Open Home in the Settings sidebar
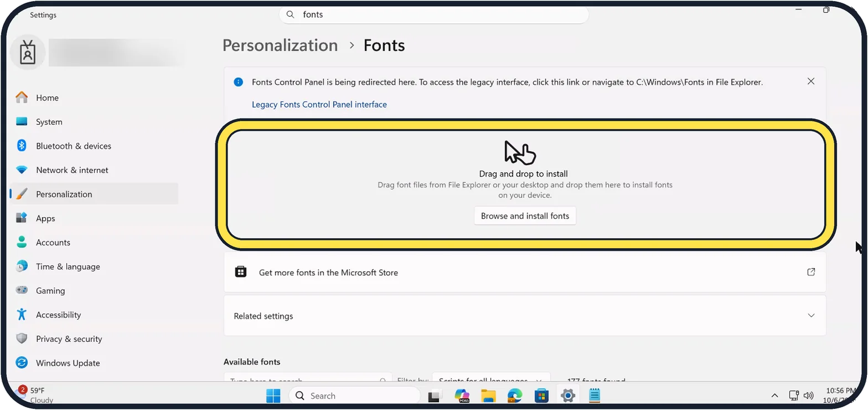Screen dimensions: 868x410 [94, 98]
